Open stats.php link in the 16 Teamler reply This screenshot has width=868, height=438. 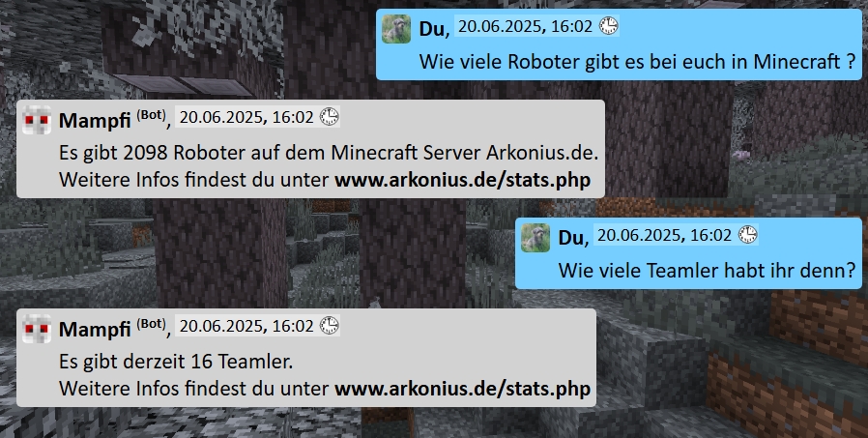463,389
